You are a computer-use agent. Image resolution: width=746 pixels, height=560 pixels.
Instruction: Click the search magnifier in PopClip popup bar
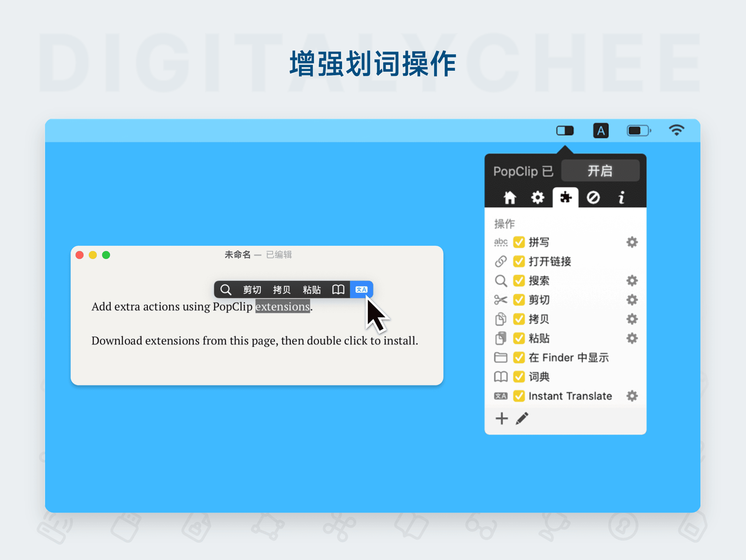(x=226, y=290)
